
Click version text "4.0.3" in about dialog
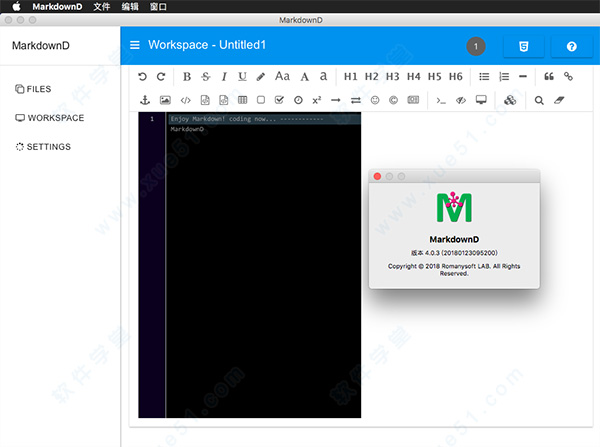point(432,253)
